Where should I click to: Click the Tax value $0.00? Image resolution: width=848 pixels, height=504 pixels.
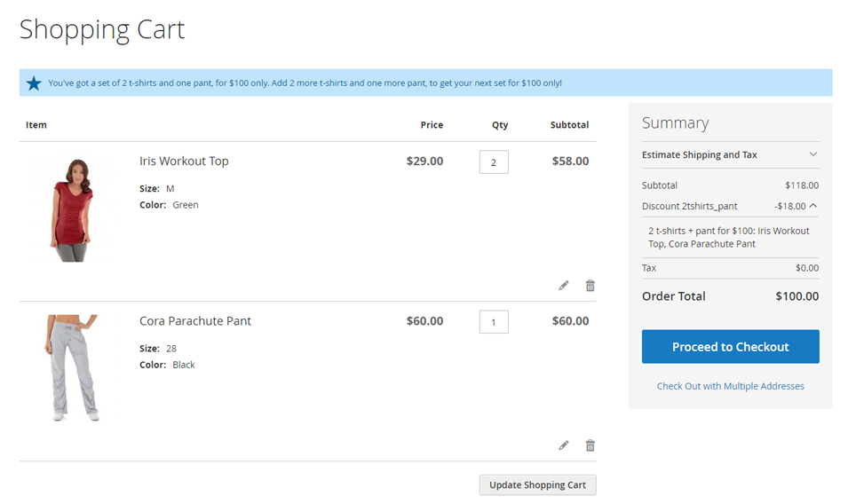pyautogui.click(x=807, y=268)
